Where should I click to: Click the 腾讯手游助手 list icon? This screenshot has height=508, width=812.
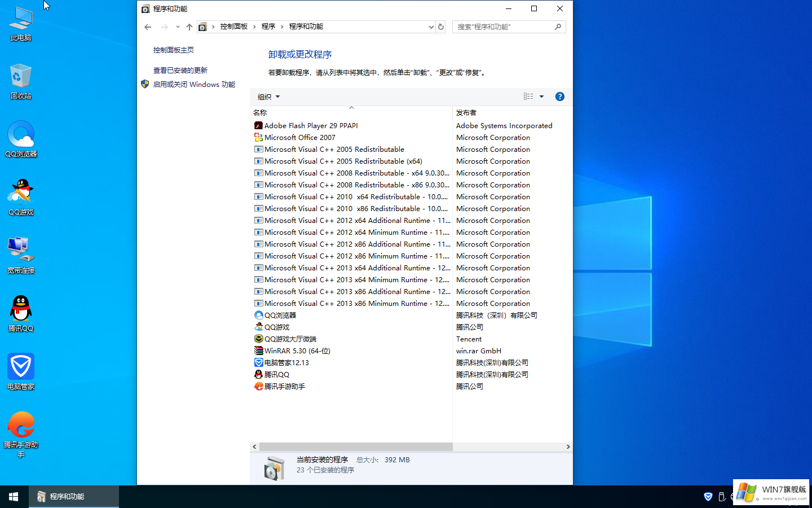coord(258,386)
